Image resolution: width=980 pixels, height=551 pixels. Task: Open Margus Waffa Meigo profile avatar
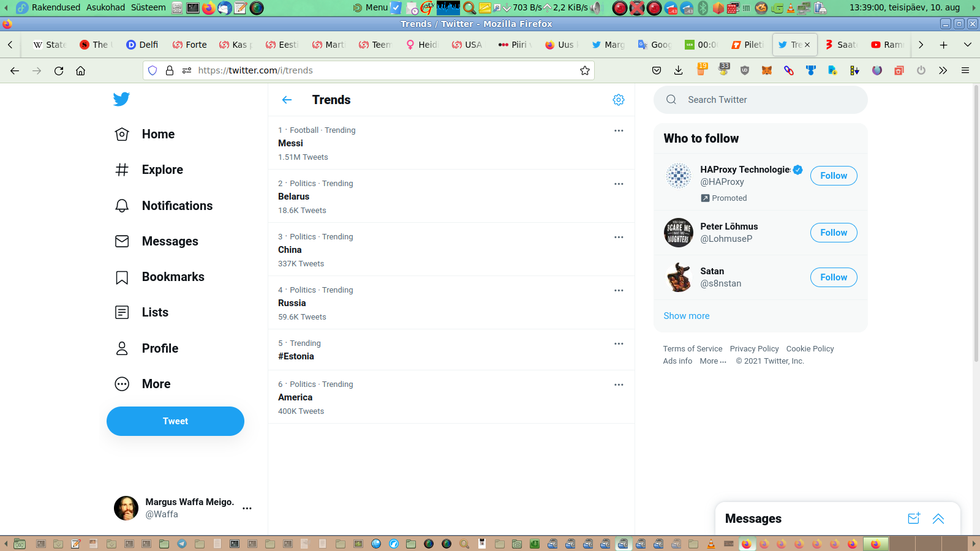pos(126,508)
